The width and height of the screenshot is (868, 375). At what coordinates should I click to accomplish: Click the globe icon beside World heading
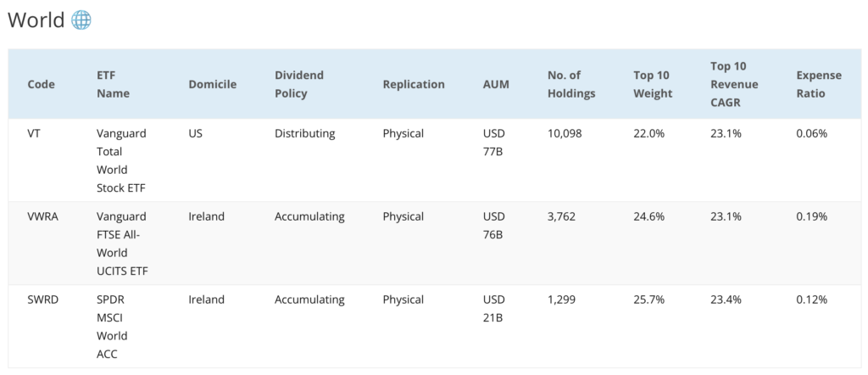81,20
